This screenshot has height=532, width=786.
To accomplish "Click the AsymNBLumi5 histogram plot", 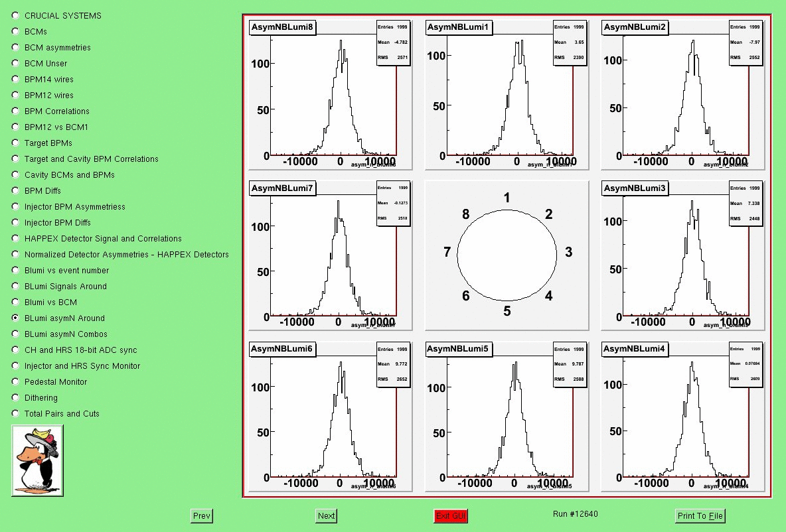I will [507, 417].
